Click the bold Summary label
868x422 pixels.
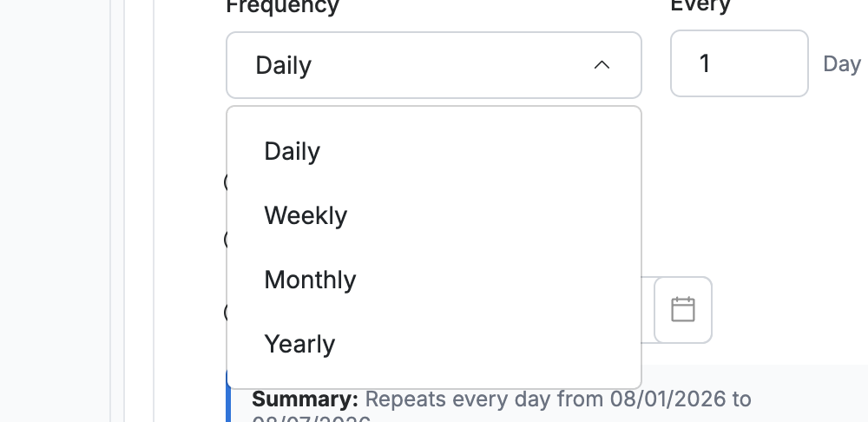pyautogui.click(x=305, y=399)
